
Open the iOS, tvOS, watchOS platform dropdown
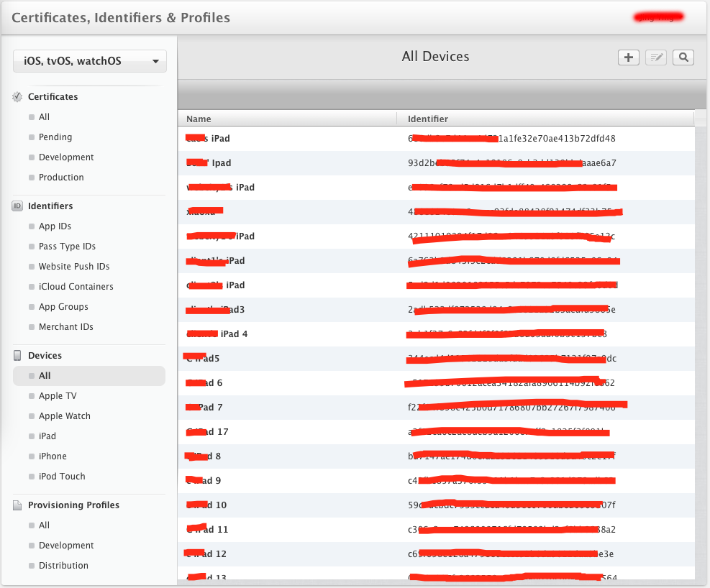coord(90,61)
